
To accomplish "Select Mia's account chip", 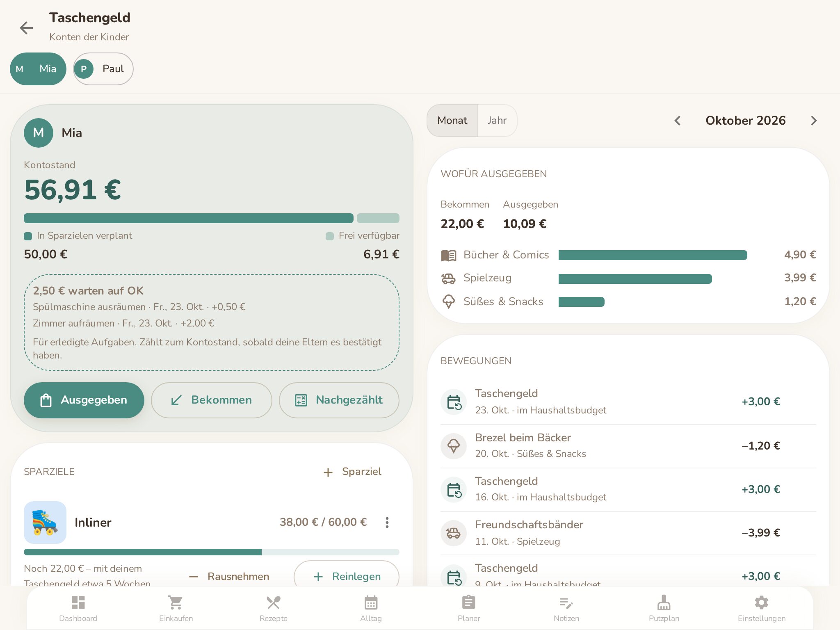I will pos(38,69).
